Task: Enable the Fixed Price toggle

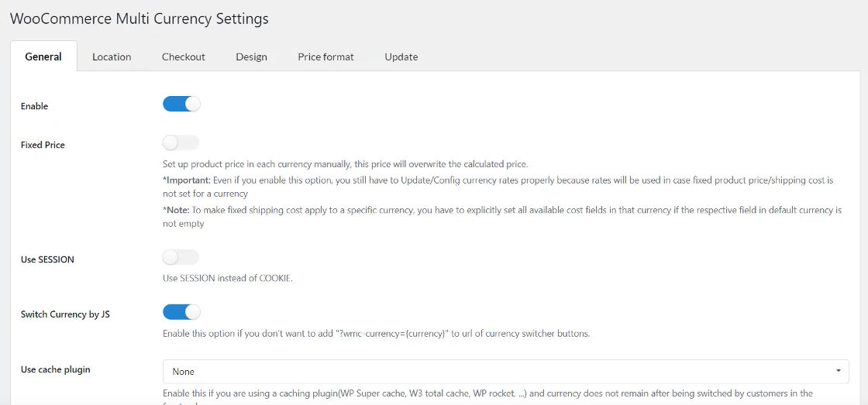Action: pos(181,142)
